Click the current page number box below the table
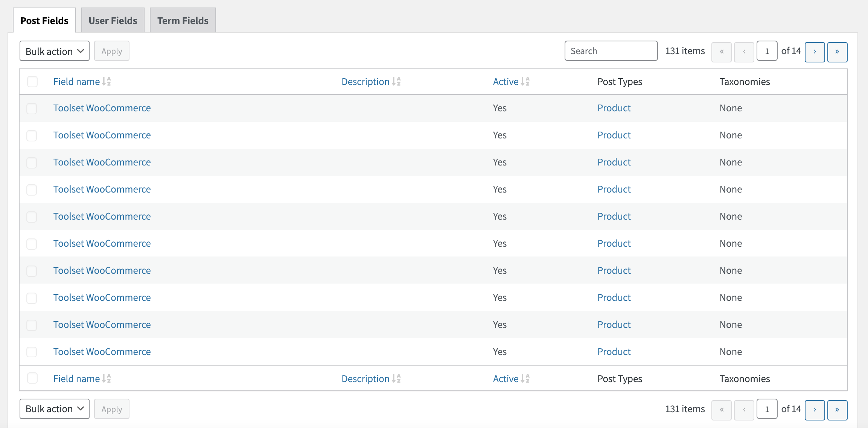868x428 pixels. click(x=767, y=409)
